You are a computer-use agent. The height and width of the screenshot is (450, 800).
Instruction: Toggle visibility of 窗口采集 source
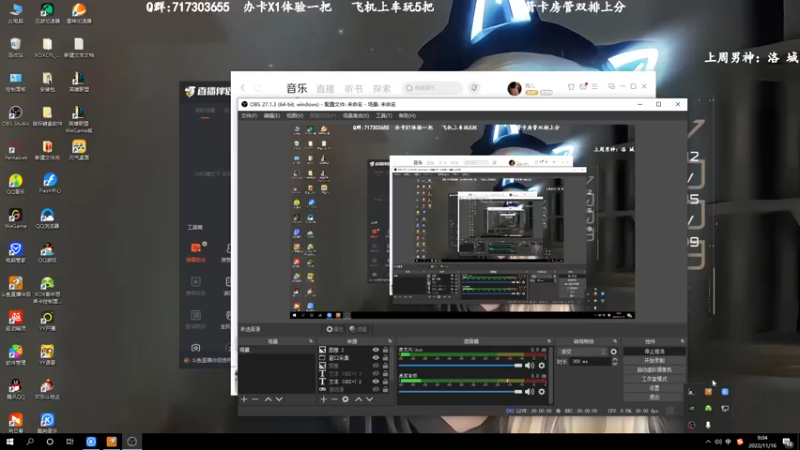[x=376, y=358]
